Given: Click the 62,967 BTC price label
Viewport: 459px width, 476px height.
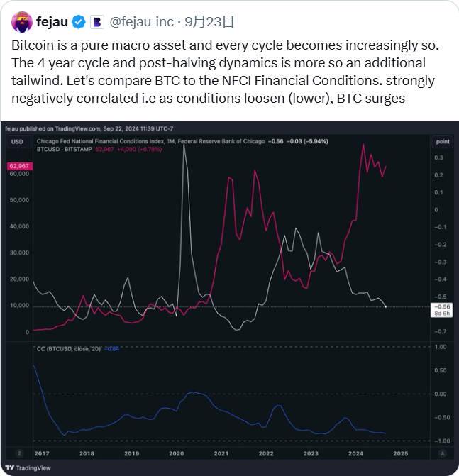Looking at the screenshot, I should click(18, 166).
